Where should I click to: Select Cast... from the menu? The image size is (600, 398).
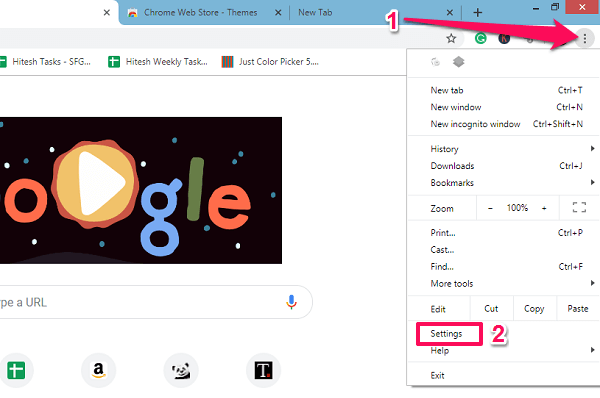tap(503, 250)
